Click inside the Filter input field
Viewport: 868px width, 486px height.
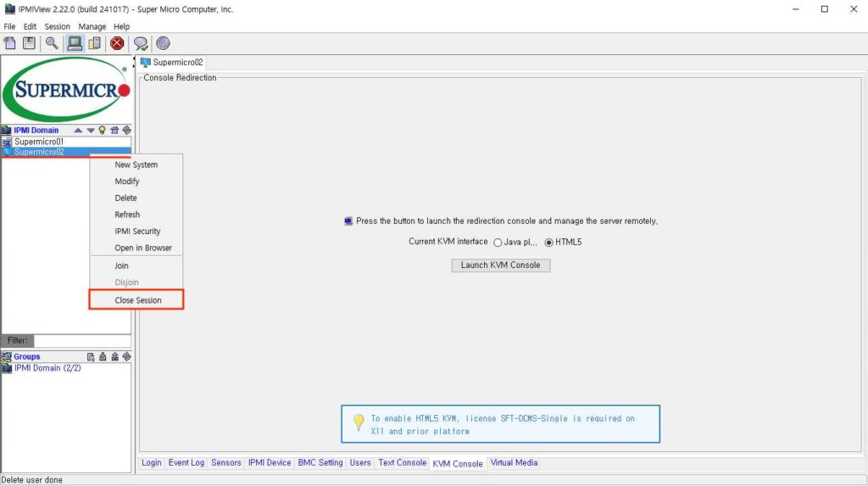click(x=82, y=340)
